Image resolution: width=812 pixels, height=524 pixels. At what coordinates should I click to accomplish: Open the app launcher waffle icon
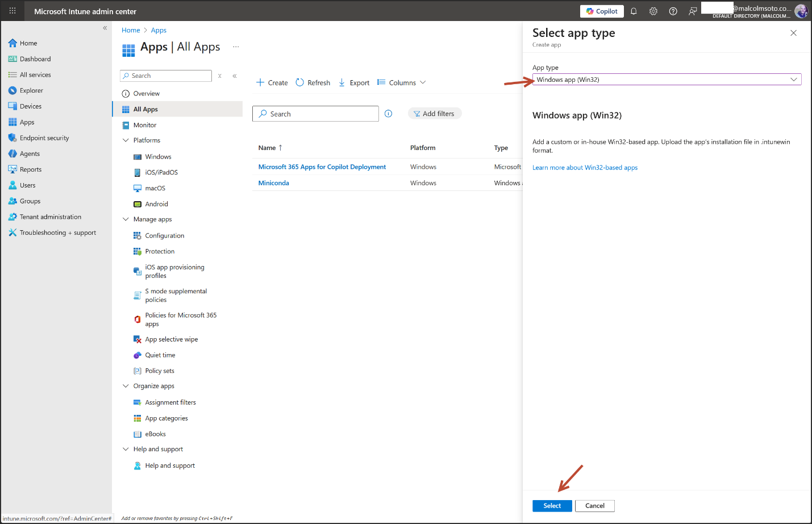point(13,11)
